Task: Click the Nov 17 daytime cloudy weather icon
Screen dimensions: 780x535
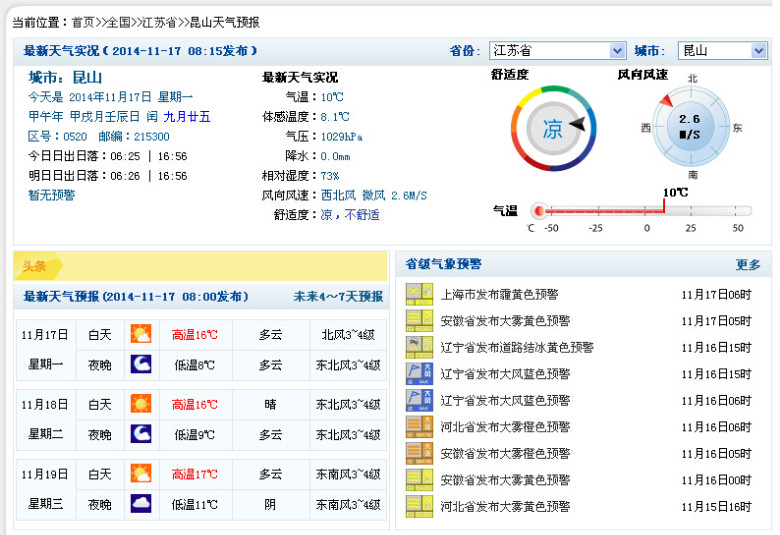Action: pos(141,335)
